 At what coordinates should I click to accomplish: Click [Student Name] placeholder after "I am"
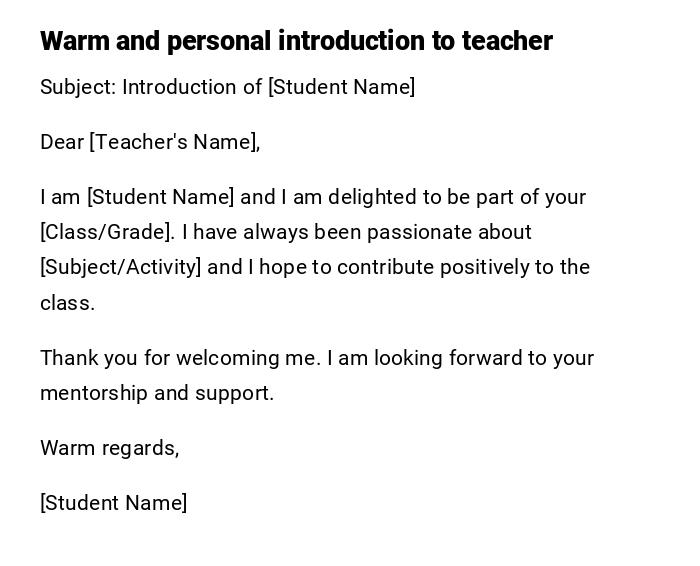[x=160, y=197]
